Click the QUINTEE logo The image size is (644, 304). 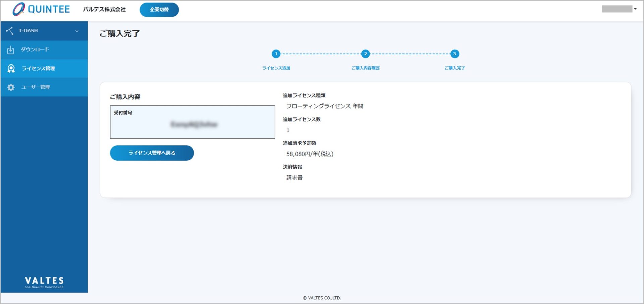pos(41,9)
